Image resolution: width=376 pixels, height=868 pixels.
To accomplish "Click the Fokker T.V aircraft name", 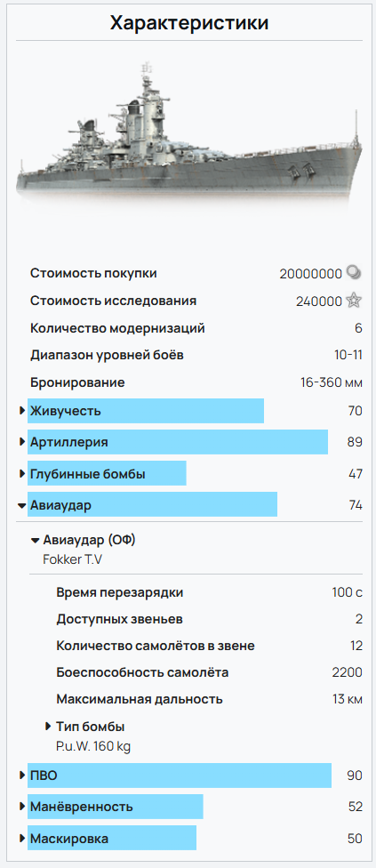I will [x=72, y=559].
